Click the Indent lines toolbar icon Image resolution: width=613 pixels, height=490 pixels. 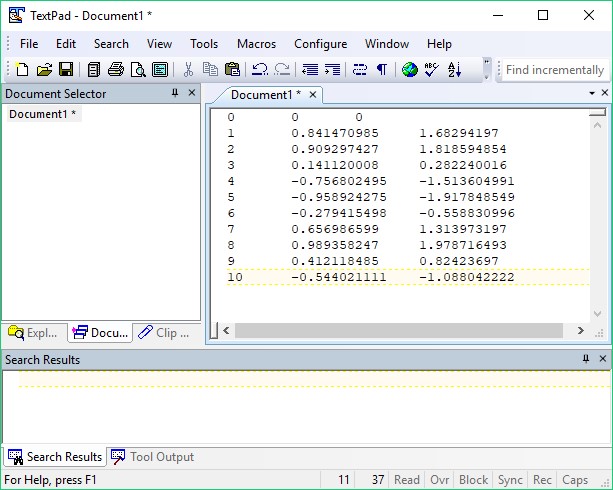tap(332, 70)
